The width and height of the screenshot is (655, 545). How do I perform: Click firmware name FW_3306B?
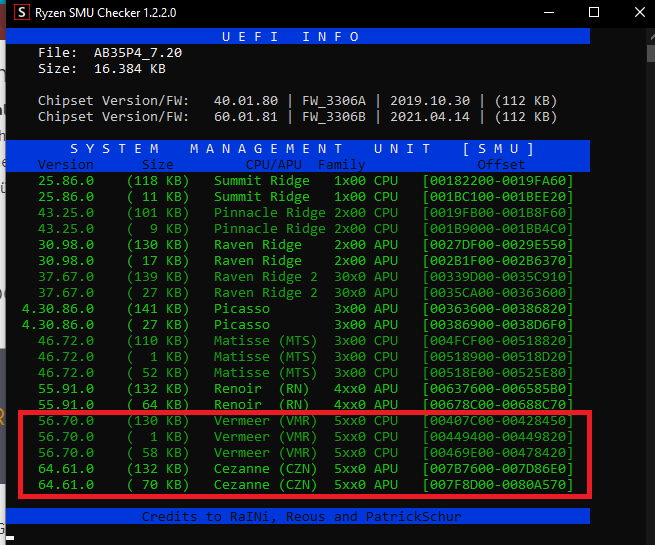pos(334,117)
